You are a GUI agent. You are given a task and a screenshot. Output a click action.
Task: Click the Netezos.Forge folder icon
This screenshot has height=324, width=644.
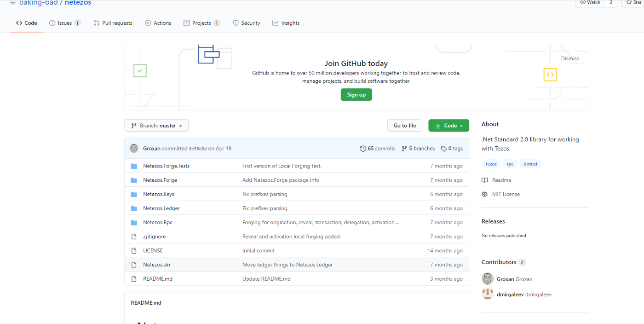point(134,180)
